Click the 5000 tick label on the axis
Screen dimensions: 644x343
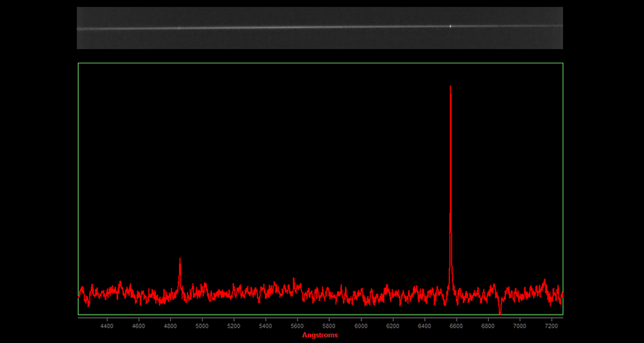coord(203,326)
